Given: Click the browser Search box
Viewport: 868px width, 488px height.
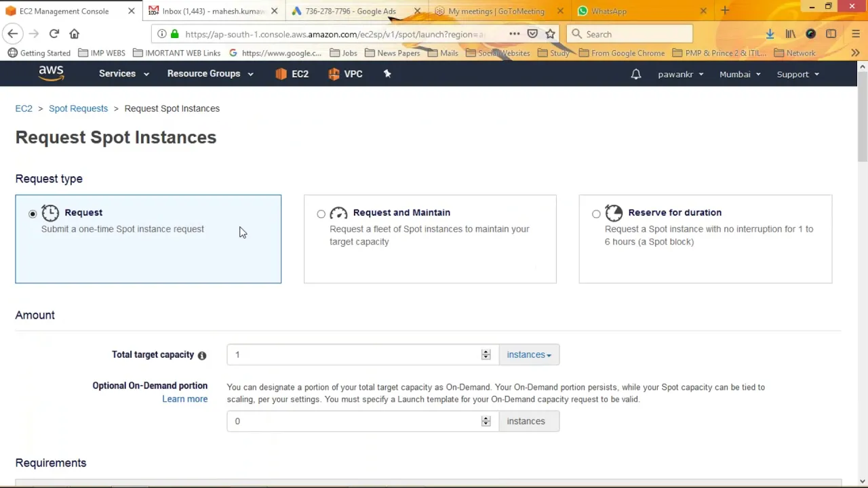Looking at the screenshot, I should tap(629, 34).
